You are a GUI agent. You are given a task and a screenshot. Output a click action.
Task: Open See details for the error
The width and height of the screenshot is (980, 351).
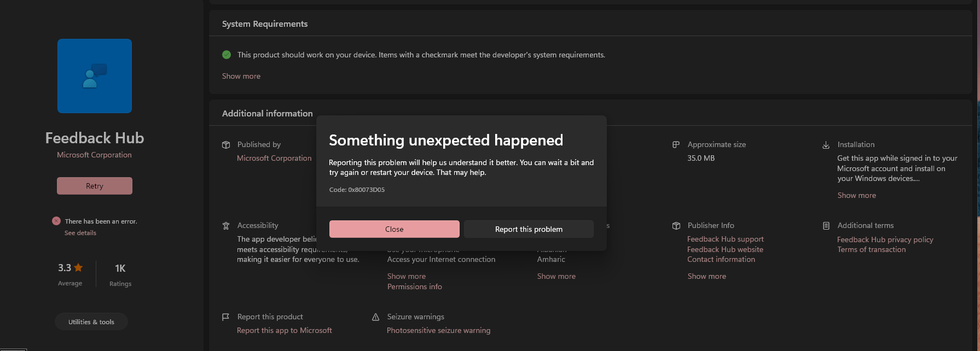click(x=80, y=233)
